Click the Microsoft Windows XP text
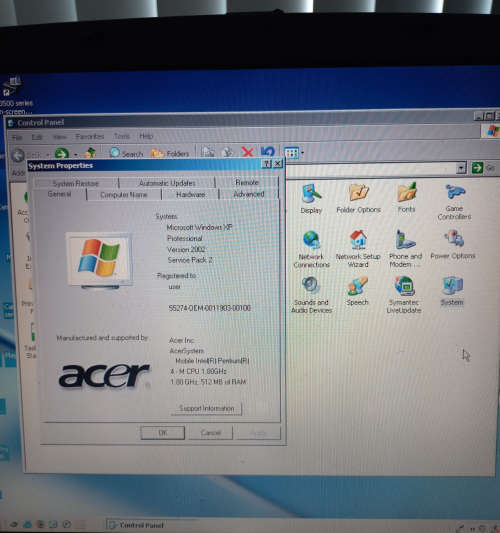This screenshot has width=500, height=533. [x=199, y=227]
